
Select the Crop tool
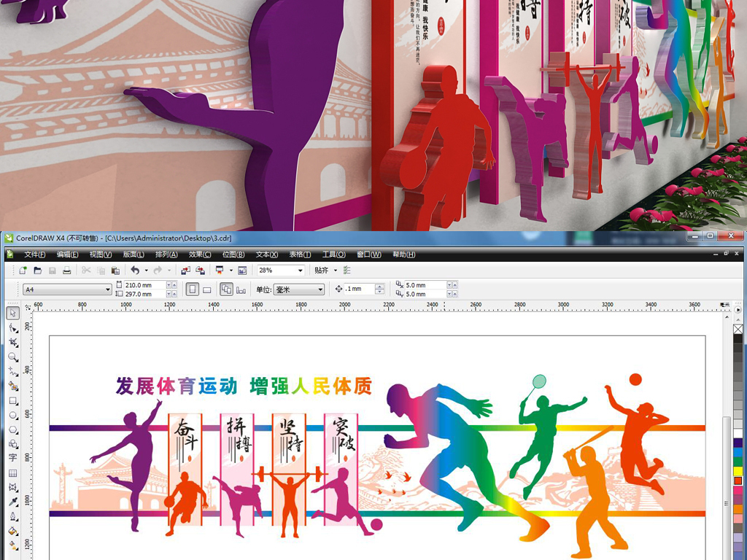point(12,343)
